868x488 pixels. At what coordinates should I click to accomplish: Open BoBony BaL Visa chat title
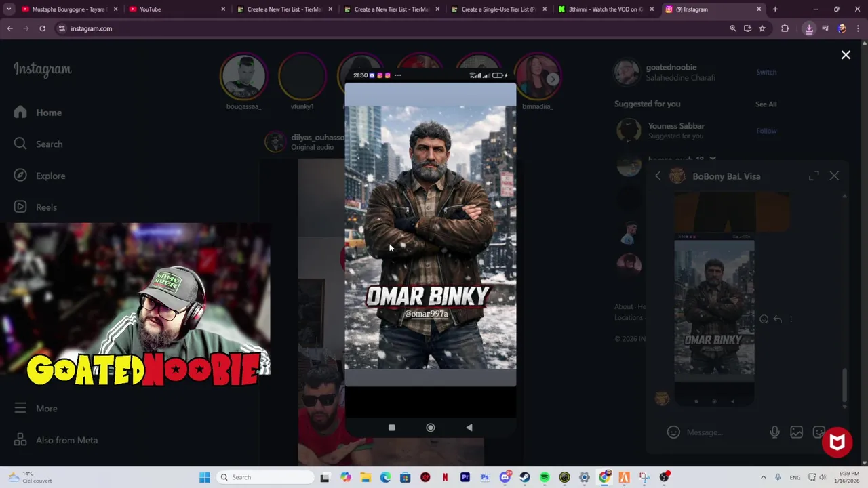[726, 176]
